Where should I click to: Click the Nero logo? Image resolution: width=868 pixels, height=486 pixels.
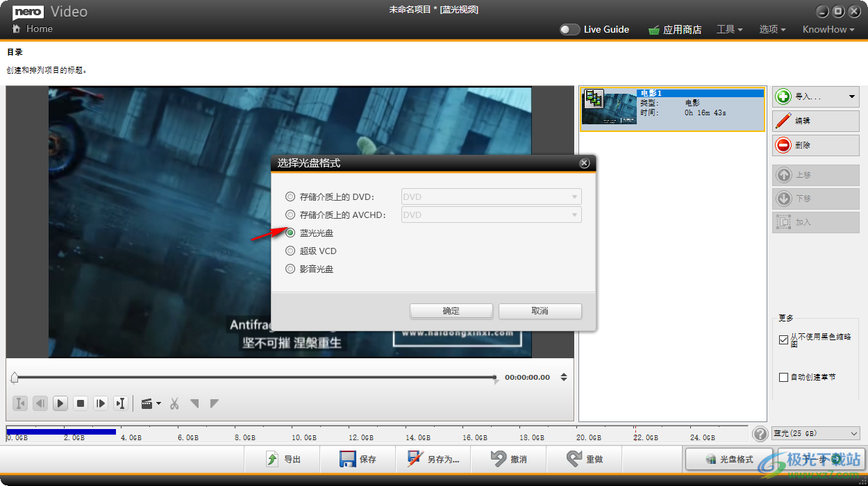tap(28, 11)
